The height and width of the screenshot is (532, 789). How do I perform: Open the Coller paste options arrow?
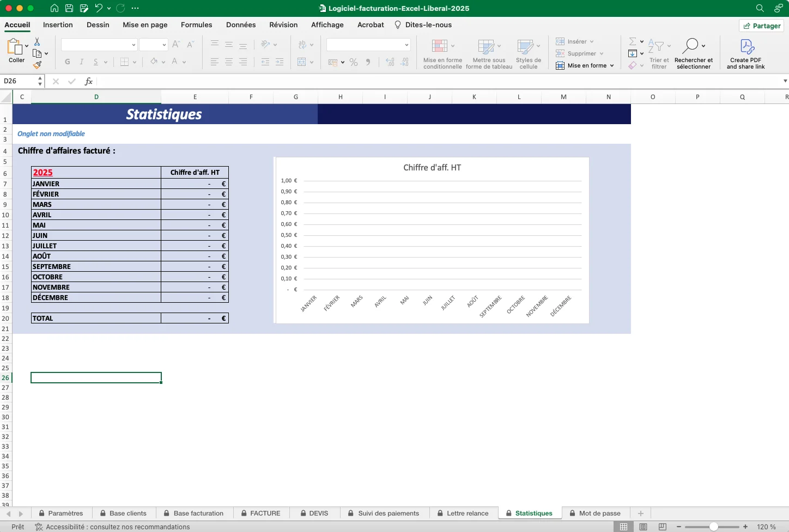coord(27,46)
